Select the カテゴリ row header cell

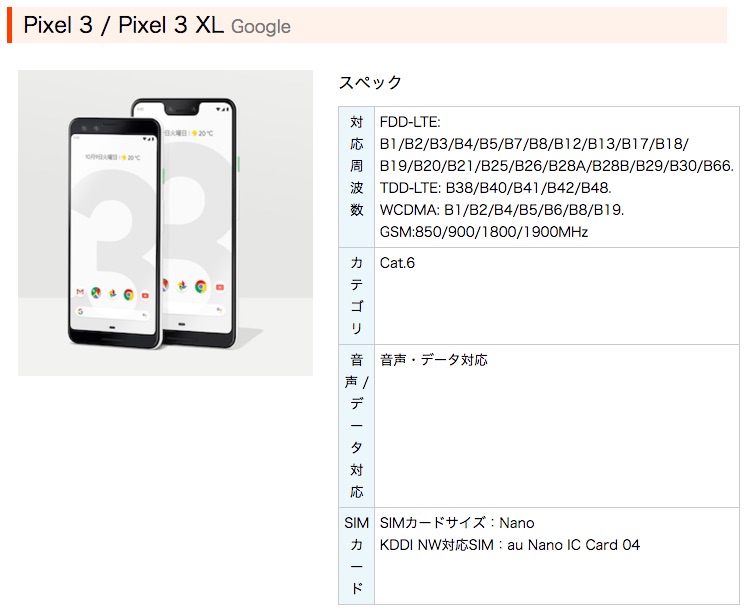(x=357, y=296)
